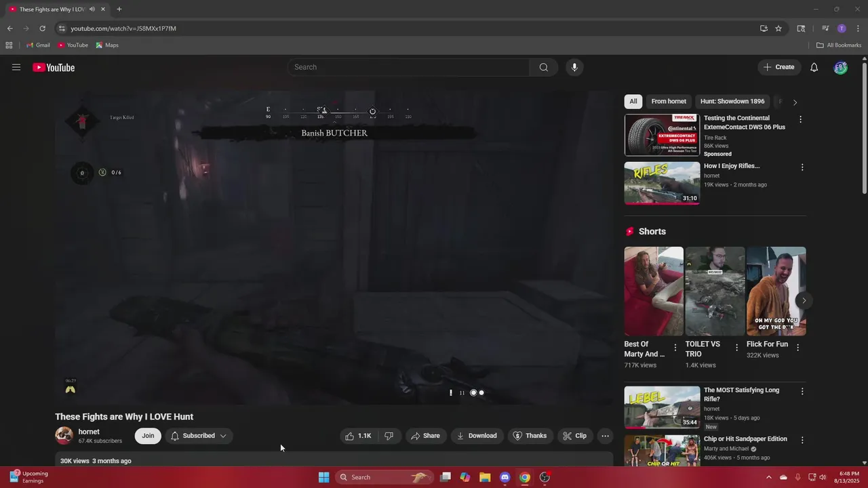The height and width of the screenshot is (488, 868).
Task: Select the All filter chip
Action: pos(633,102)
